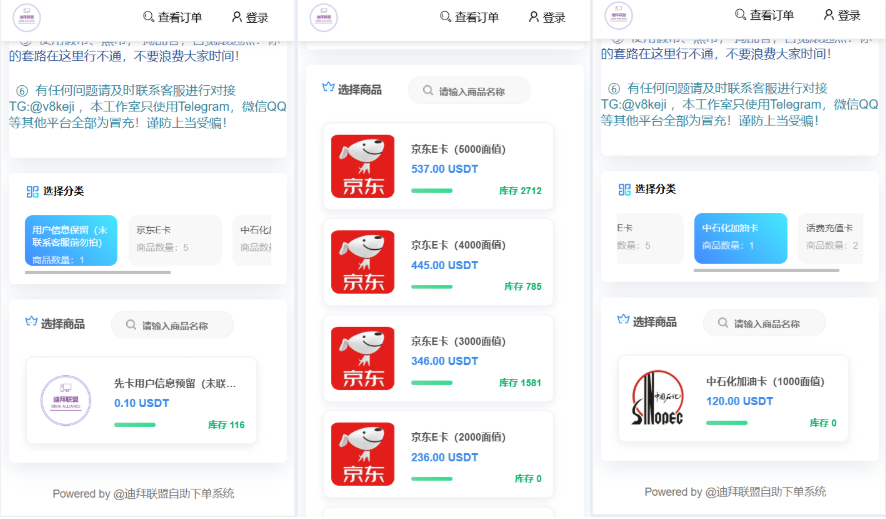Open the 京东E卡 (3000面值) product card
The height and width of the screenshot is (519, 886).
[x=438, y=358]
